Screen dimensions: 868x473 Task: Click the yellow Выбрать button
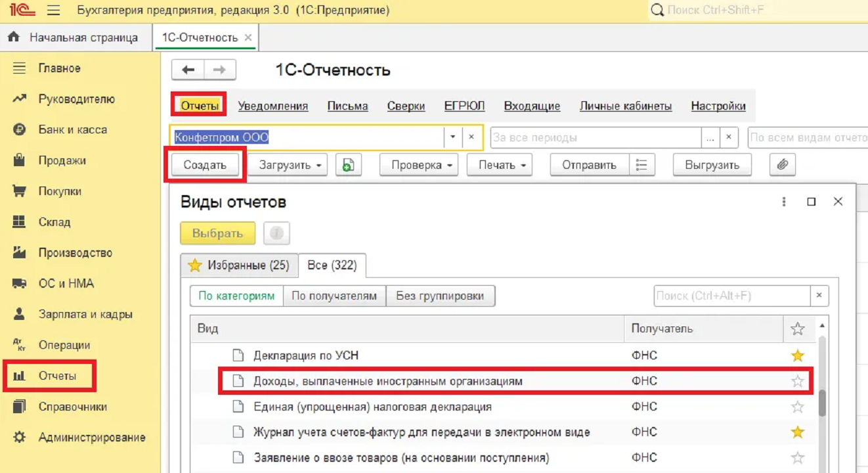point(218,233)
